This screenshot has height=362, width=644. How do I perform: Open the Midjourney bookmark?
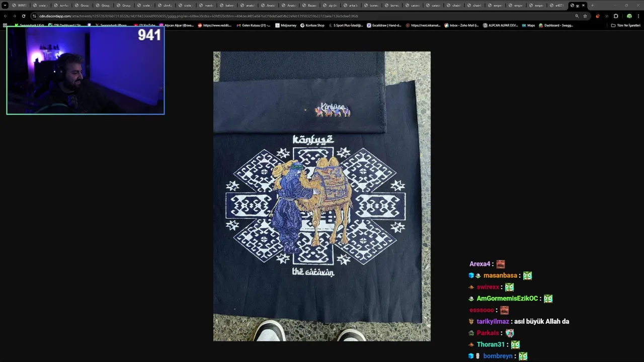[x=286, y=25]
